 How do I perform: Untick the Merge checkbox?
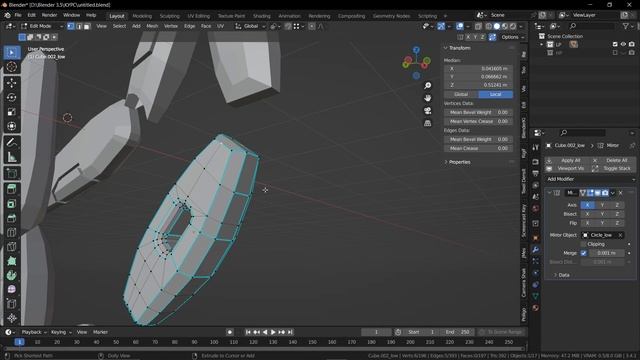point(584,253)
